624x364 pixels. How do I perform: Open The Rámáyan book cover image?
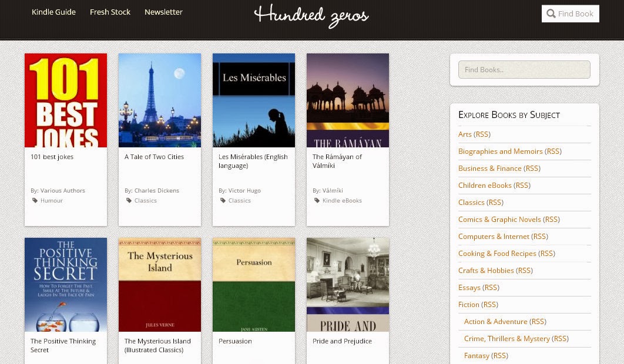click(347, 100)
